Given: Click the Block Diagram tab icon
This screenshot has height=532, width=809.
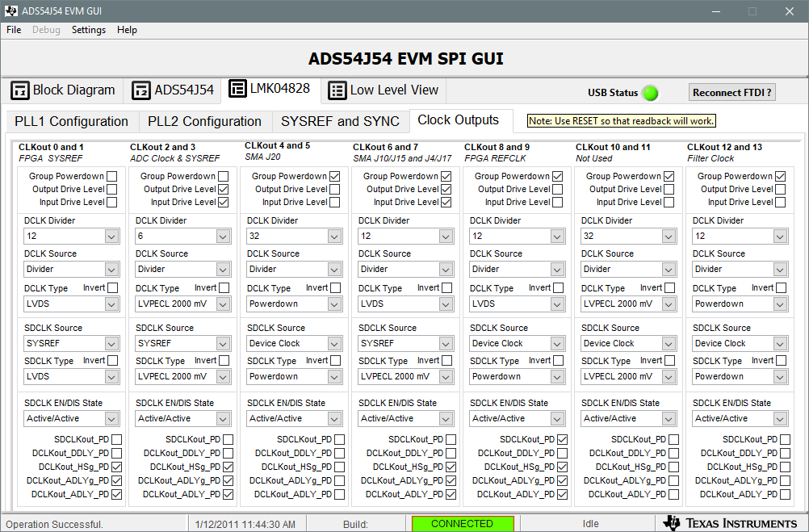Looking at the screenshot, I should (19, 90).
